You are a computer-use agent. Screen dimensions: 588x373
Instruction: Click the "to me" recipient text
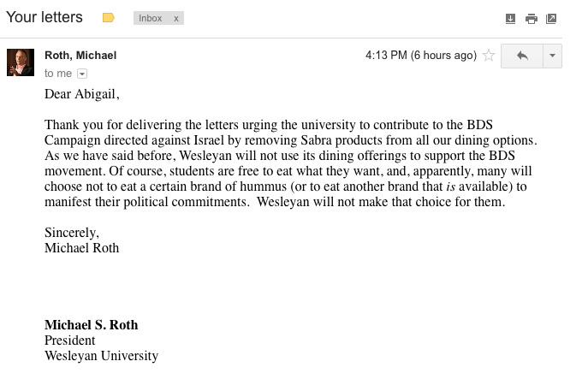58,74
